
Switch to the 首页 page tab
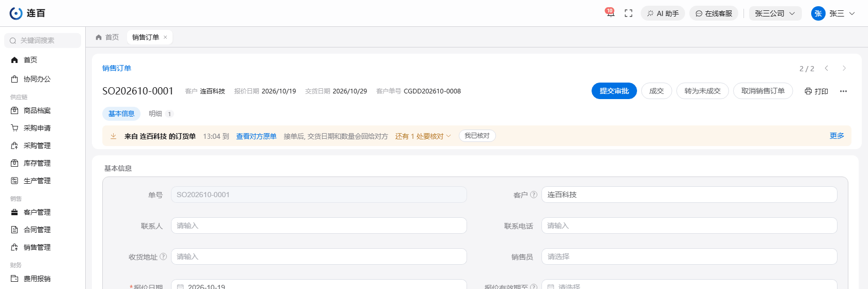[x=107, y=37]
